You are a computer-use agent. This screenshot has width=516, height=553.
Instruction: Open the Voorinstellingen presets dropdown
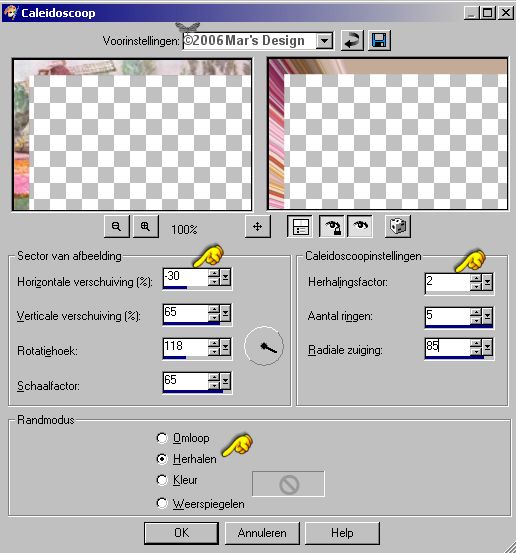point(324,41)
